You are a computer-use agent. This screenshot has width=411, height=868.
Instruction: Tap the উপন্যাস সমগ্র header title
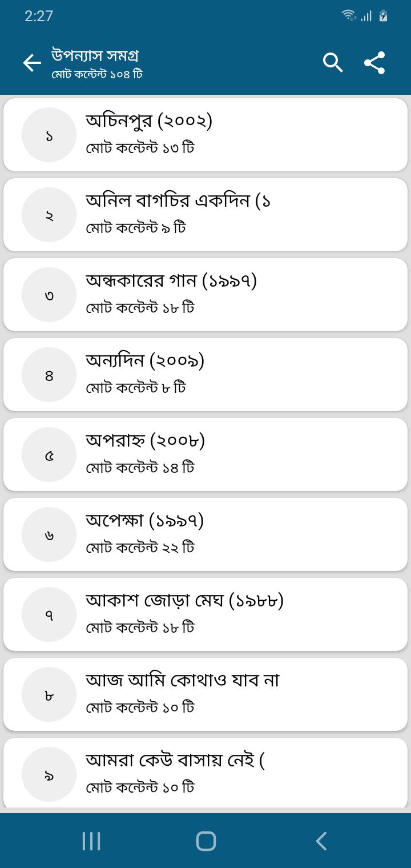tap(95, 56)
